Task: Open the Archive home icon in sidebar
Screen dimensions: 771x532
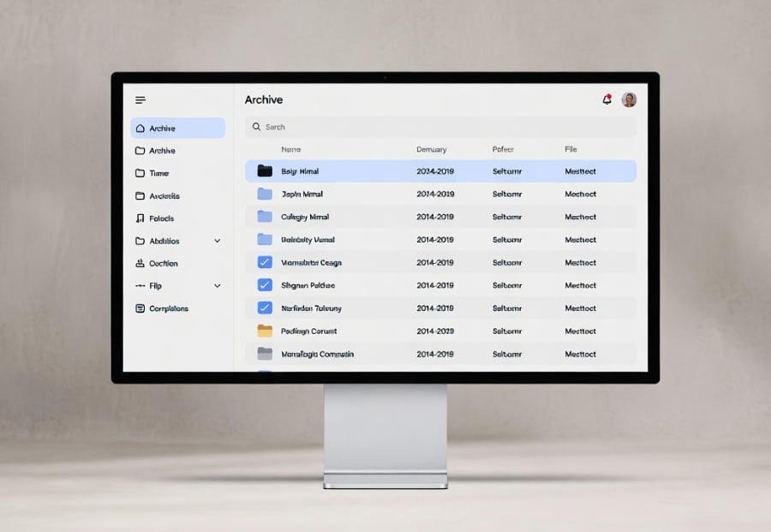Action: click(x=140, y=128)
